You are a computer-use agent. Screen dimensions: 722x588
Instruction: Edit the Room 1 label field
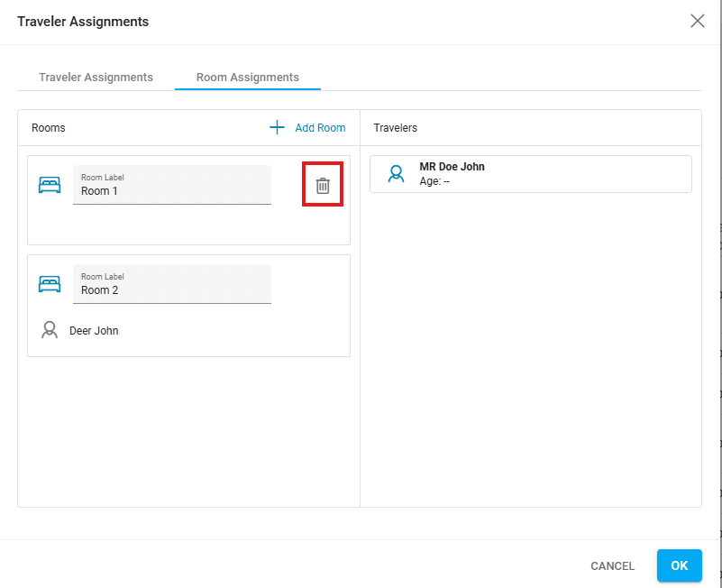coord(171,190)
